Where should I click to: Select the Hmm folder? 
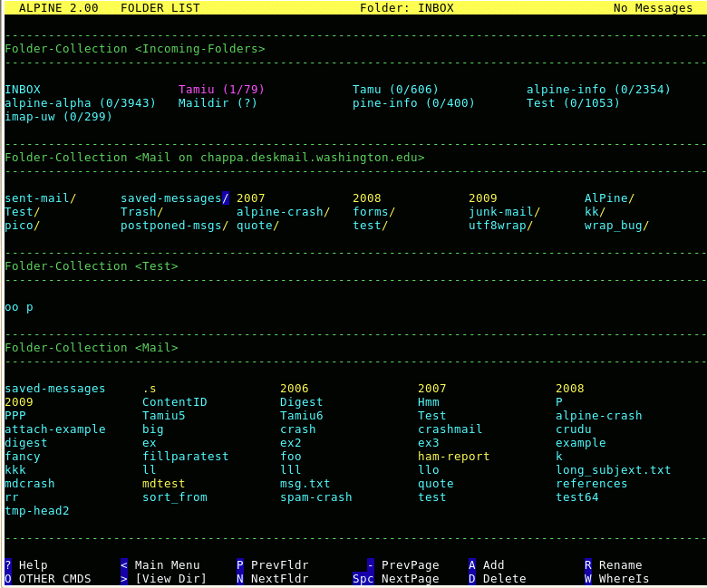pyautogui.click(x=429, y=402)
